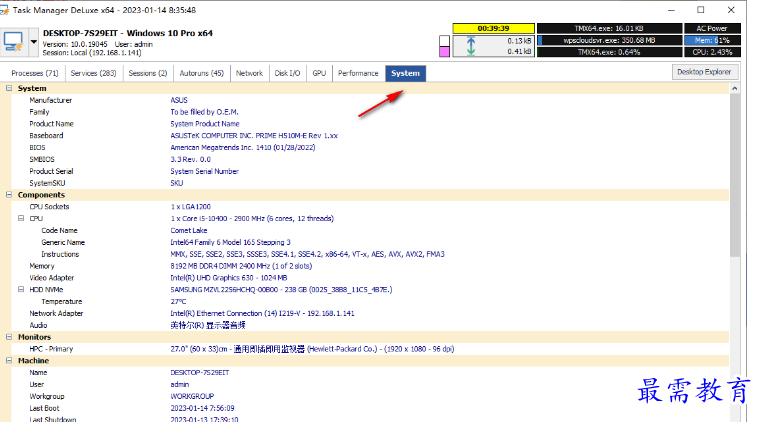
Task: Click the Mem: 61% usage meter
Action: pos(712,40)
